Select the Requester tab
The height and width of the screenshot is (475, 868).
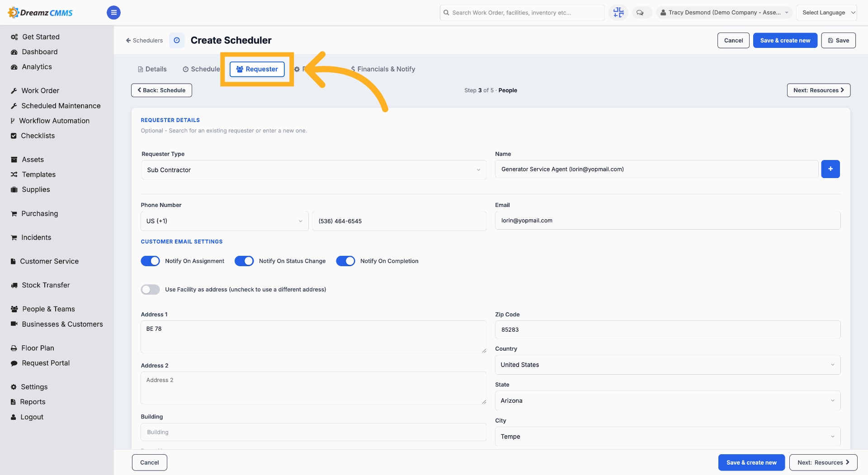[257, 69]
